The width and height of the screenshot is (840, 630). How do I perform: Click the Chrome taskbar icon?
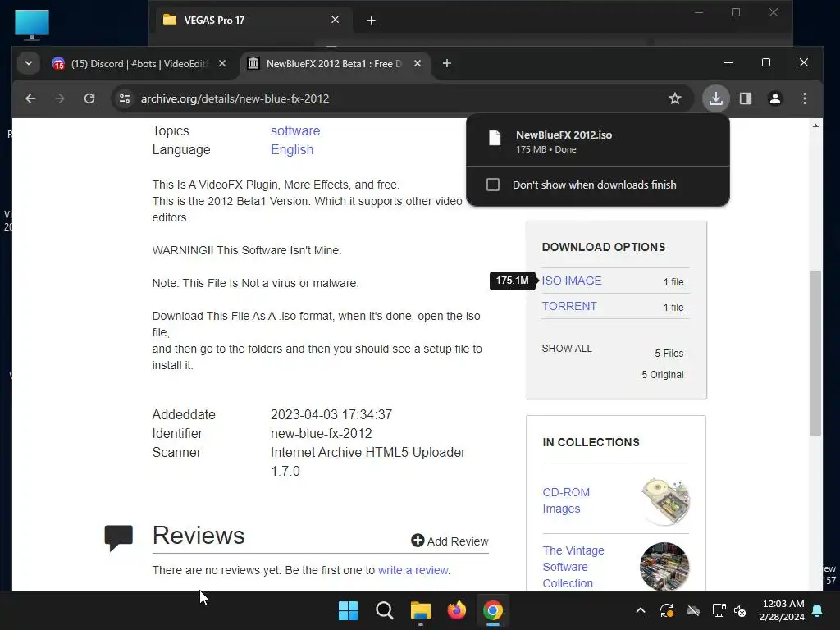[x=493, y=610]
